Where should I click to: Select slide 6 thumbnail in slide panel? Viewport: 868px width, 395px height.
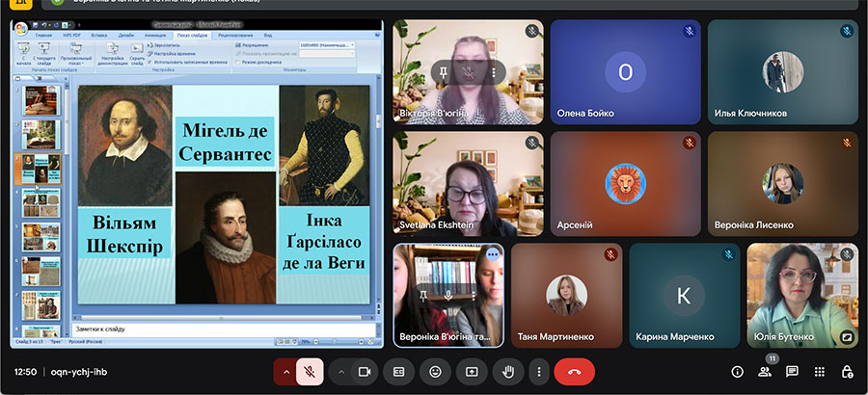(x=41, y=272)
